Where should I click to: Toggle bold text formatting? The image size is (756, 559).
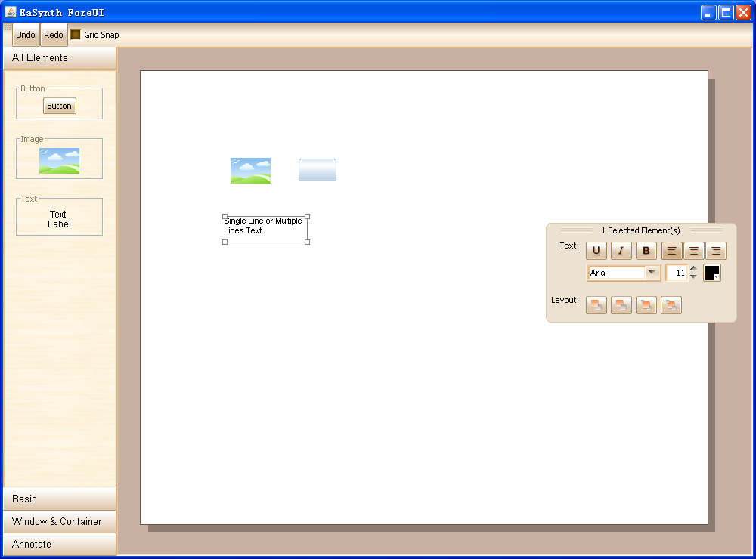tap(646, 251)
